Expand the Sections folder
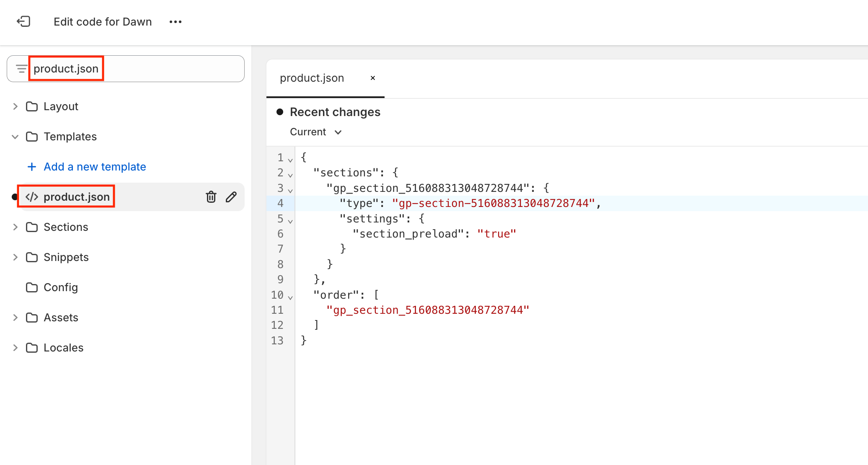The height and width of the screenshot is (465, 868). click(15, 227)
